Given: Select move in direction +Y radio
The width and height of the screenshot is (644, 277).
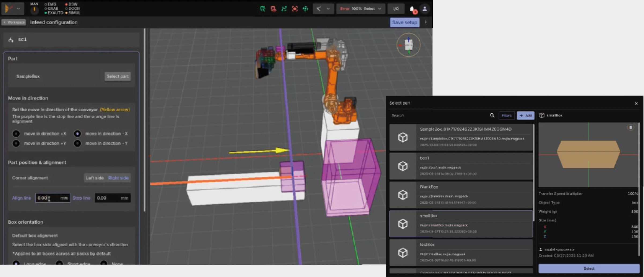Looking at the screenshot, I should point(16,143).
